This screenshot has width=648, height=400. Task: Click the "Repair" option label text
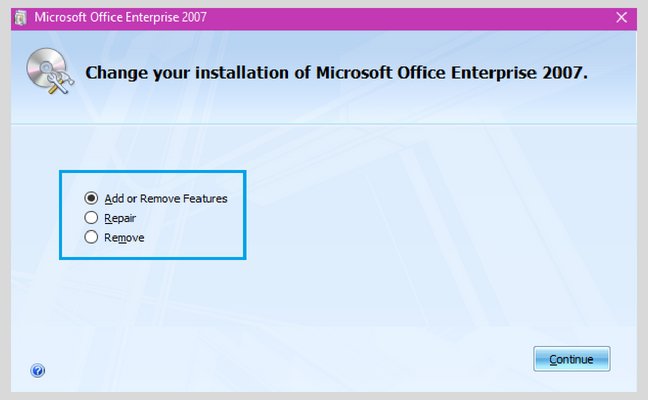[x=120, y=218]
